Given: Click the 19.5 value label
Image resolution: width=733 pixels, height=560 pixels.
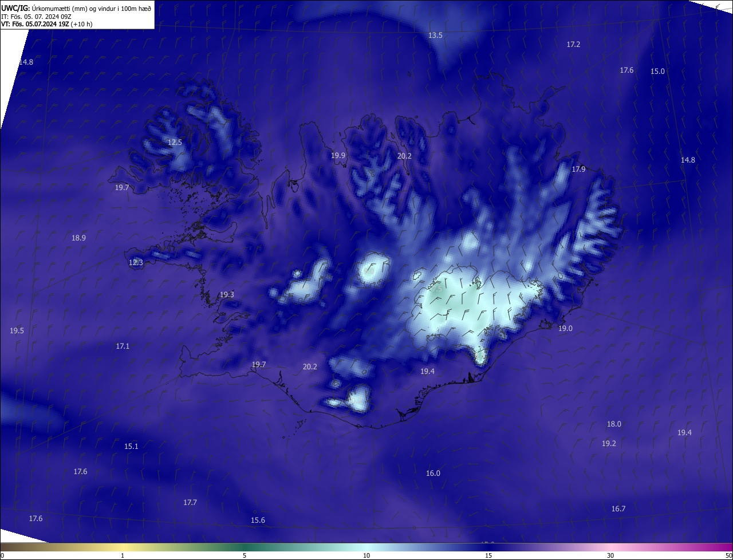Looking at the screenshot, I should point(17,331).
